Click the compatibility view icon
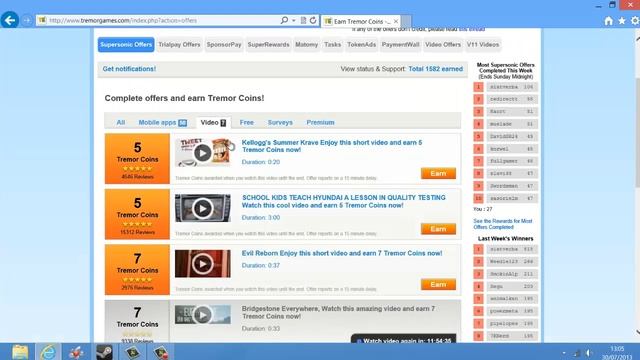 (303, 20)
